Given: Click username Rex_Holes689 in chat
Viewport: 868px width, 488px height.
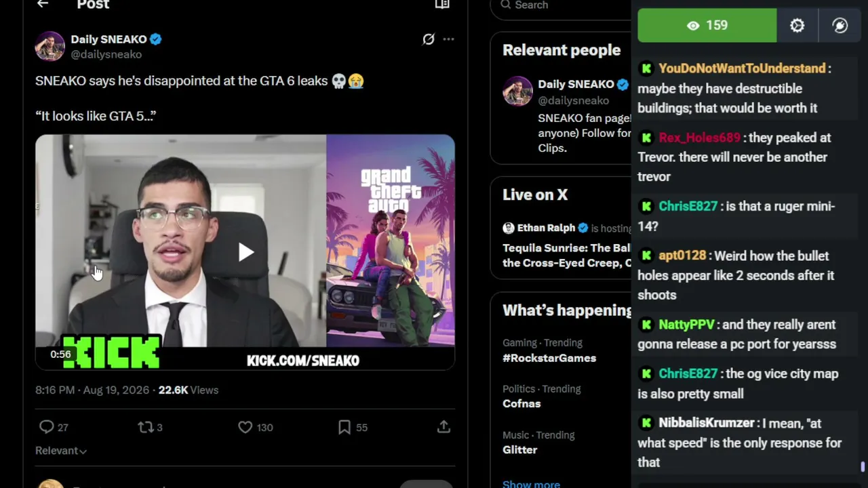Looking at the screenshot, I should pyautogui.click(x=699, y=138).
